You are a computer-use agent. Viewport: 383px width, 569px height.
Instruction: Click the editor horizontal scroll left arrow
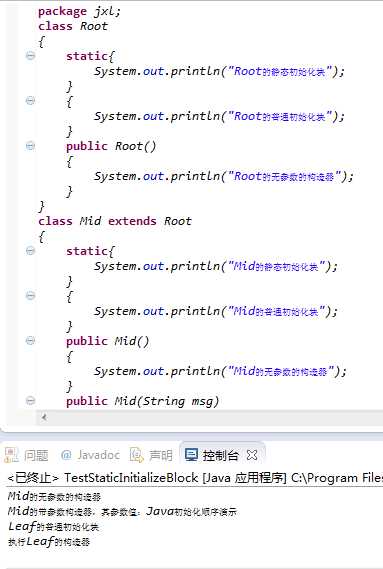click(x=44, y=417)
